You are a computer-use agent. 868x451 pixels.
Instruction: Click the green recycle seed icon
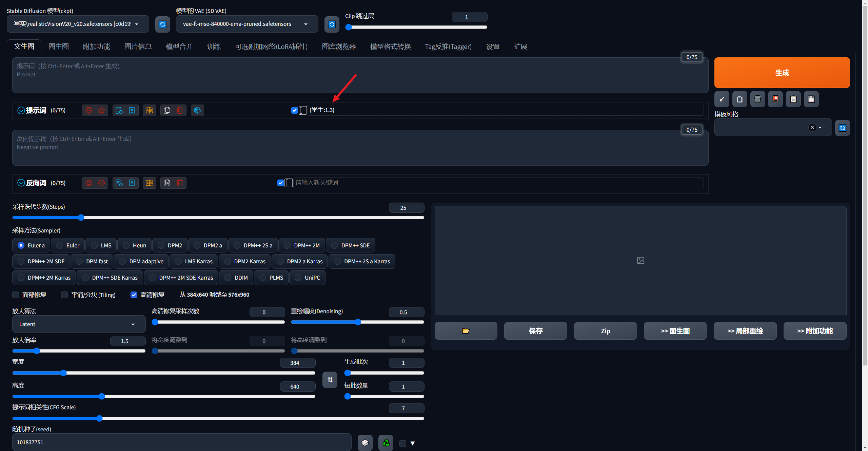(386, 443)
